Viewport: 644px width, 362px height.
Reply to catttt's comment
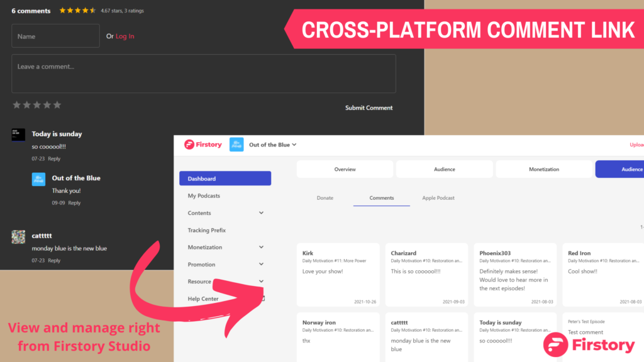tap(54, 260)
